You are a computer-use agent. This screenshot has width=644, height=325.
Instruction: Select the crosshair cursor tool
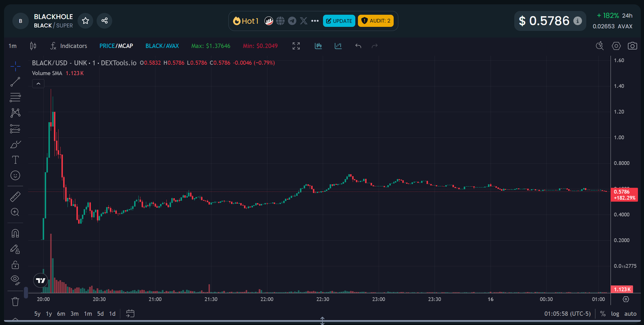[x=16, y=66]
